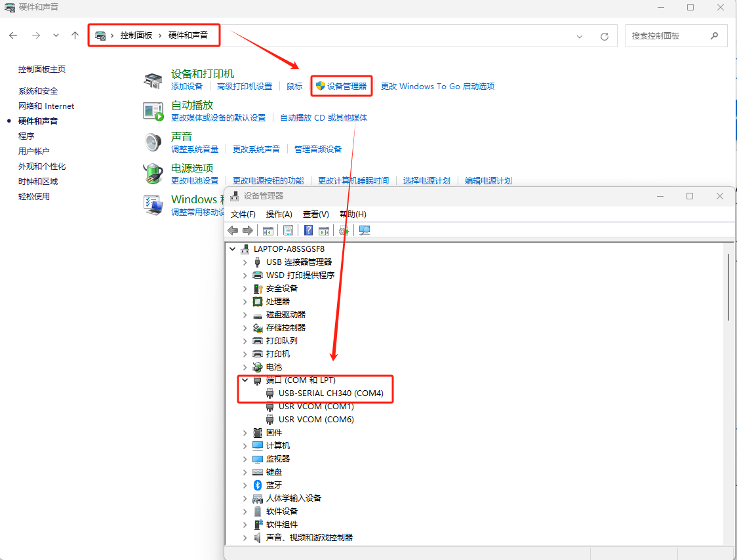
Task: Go to 系统和安全 in sidebar
Action: click(x=38, y=91)
